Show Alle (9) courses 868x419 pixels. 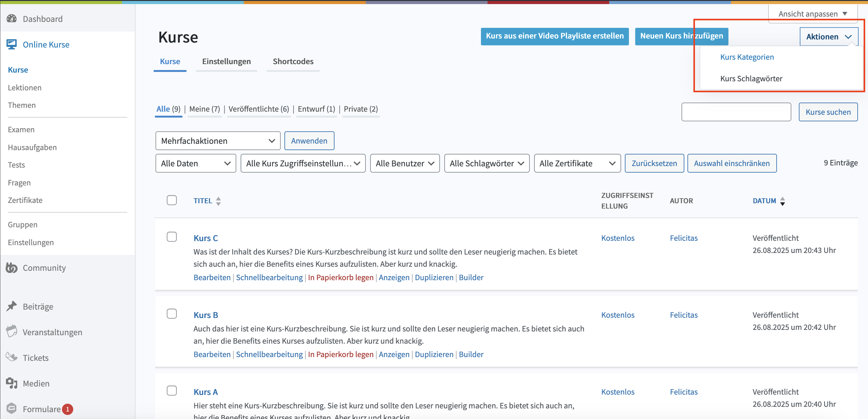(168, 109)
